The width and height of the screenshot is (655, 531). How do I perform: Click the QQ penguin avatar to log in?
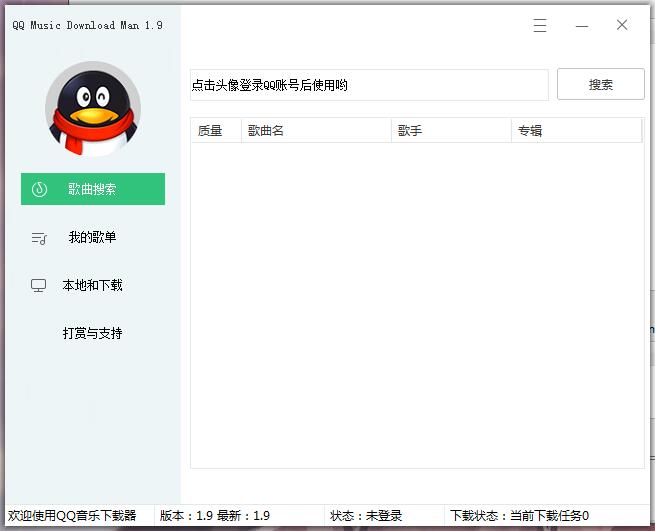click(x=93, y=109)
